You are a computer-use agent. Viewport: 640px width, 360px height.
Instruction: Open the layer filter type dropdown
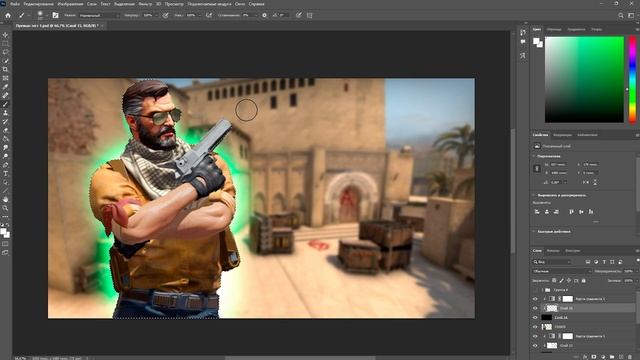pos(551,262)
